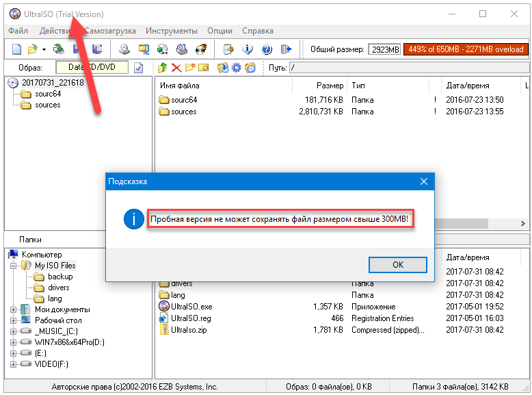Click the Convert image disc icon

(163, 49)
